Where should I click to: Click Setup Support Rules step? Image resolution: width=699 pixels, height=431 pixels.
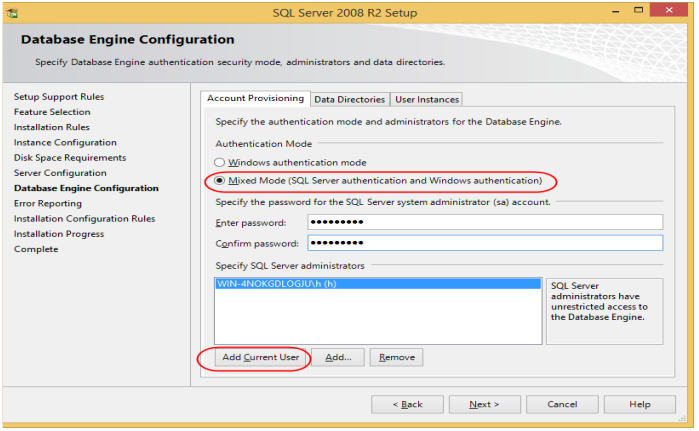(x=59, y=97)
